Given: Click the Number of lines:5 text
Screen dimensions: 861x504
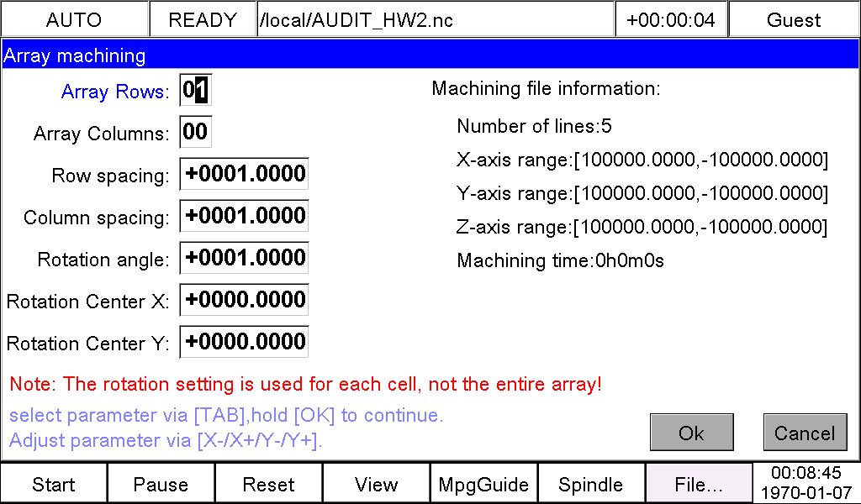Looking at the screenshot, I should coord(534,126).
